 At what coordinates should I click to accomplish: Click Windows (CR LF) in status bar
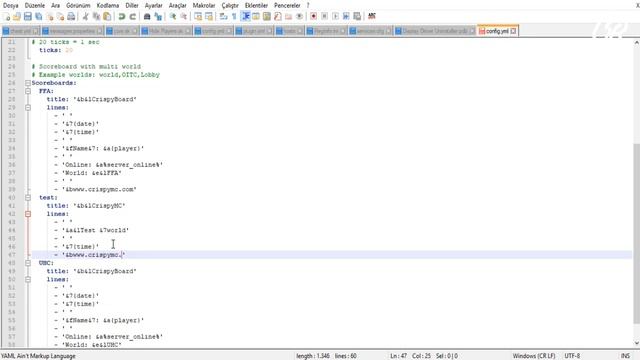(534, 356)
